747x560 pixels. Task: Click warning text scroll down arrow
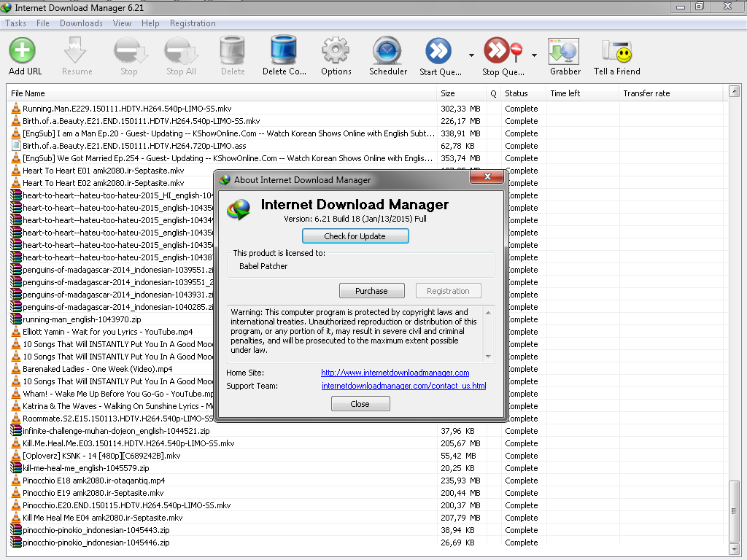point(488,356)
